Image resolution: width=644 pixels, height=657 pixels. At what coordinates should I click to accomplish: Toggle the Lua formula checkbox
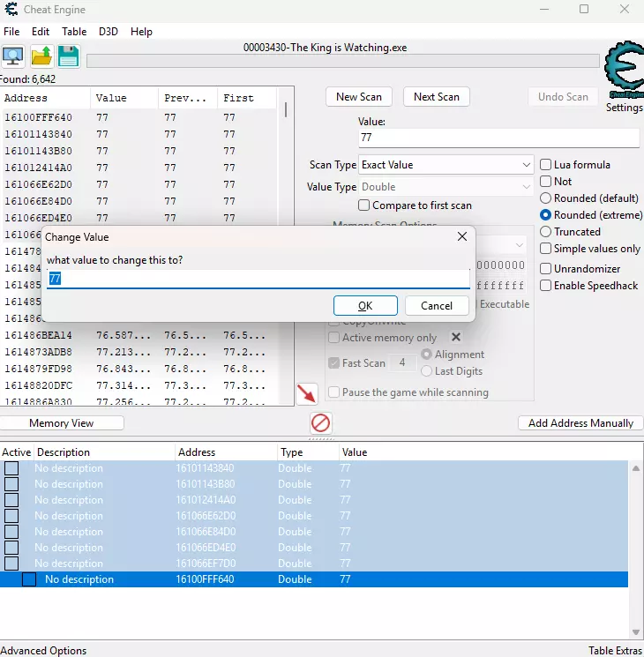click(x=545, y=164)
